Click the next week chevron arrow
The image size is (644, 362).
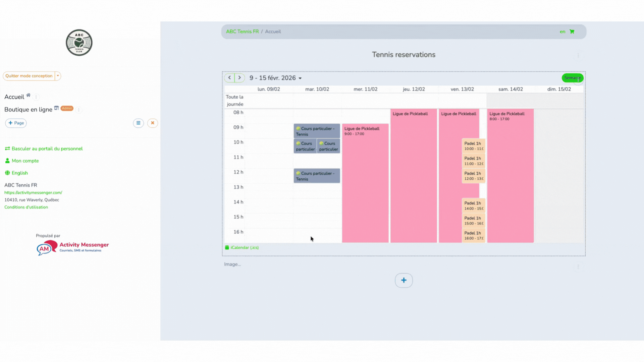pos(239,77)
